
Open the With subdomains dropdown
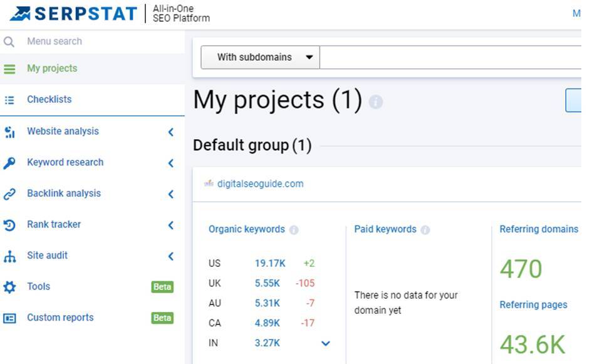(x=260, y=57)
